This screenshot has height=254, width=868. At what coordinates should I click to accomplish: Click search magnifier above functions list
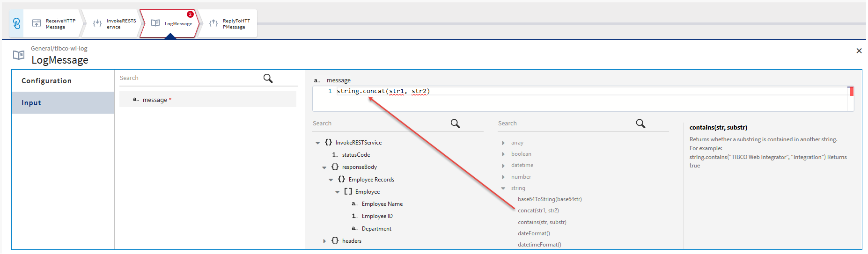click(640, 123)
